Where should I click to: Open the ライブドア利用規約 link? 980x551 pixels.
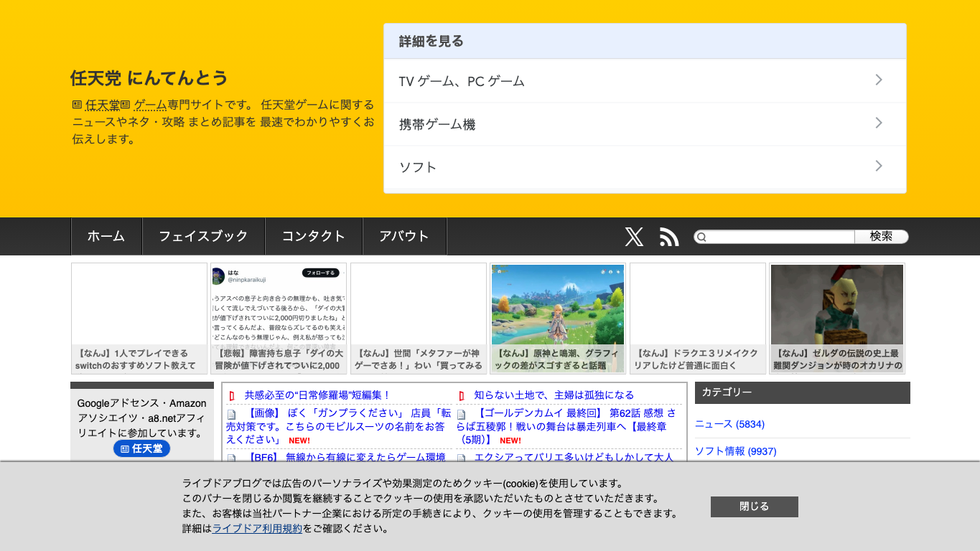point(257,529)
